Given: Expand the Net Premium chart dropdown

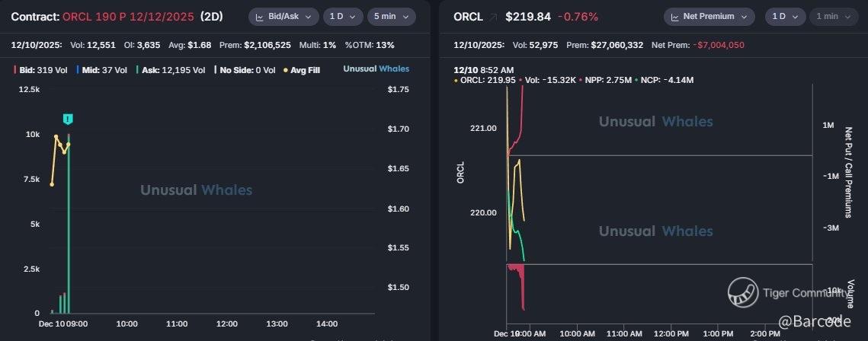Looking at the screenshot, I should (709, 17).
